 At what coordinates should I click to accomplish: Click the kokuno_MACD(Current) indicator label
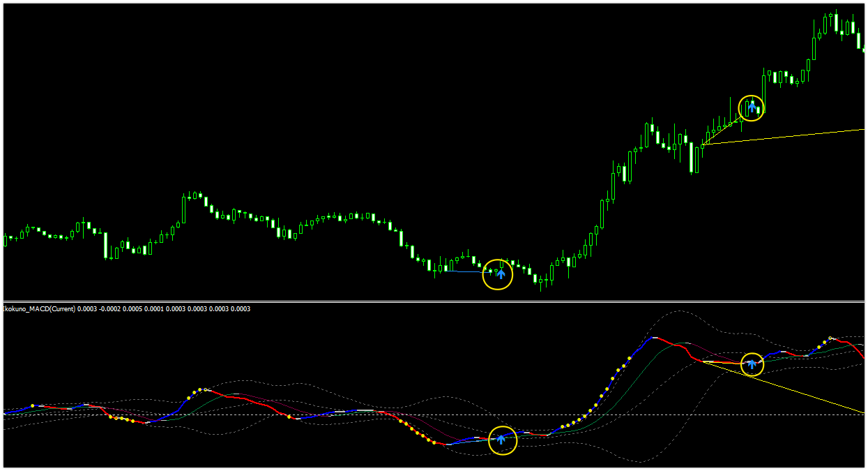tap(127, 308)
